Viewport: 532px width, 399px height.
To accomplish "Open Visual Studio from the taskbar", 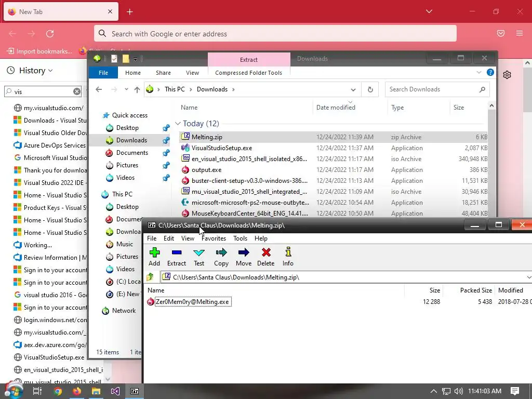I will 115,391.
